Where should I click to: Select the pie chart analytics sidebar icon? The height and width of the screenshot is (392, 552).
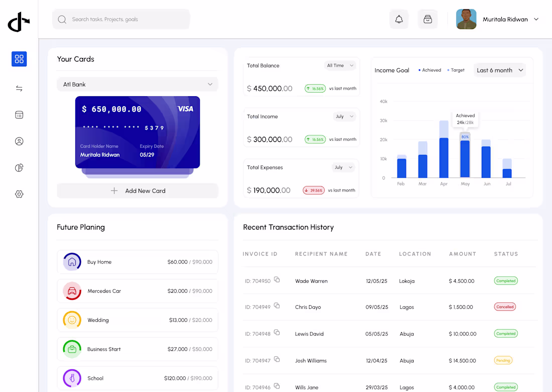[19, 167]
